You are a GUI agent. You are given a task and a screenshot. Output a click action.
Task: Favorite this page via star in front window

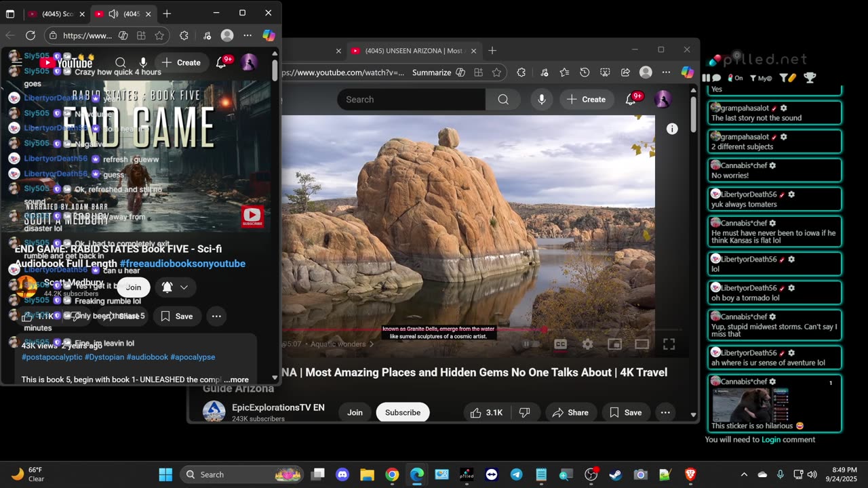(x=159, y=35)
